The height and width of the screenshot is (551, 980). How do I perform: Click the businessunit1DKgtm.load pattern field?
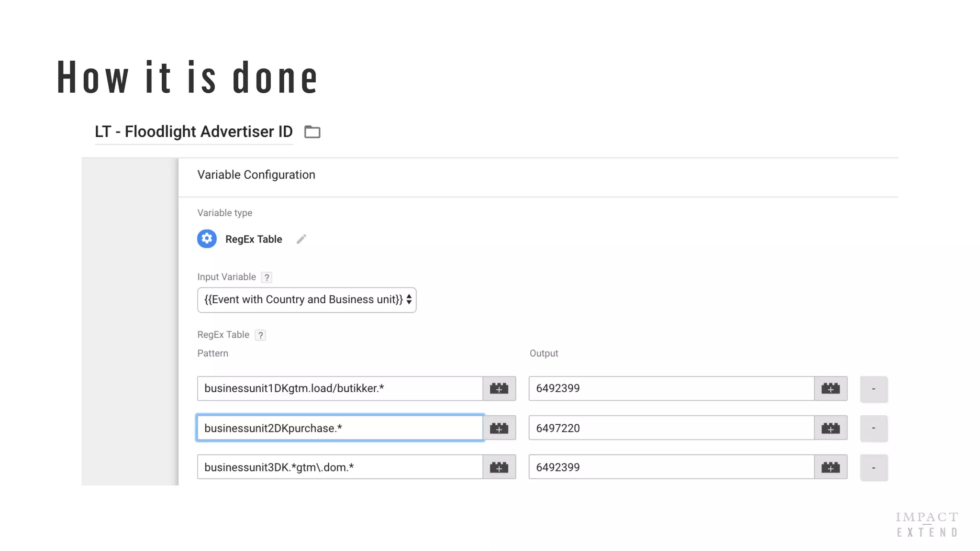coord(340,388)
